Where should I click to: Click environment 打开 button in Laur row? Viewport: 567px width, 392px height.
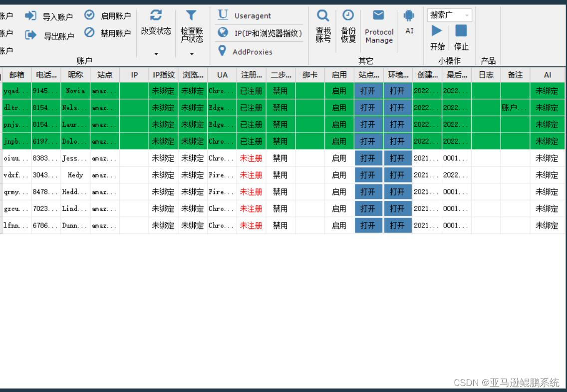[x=398, y=124]
